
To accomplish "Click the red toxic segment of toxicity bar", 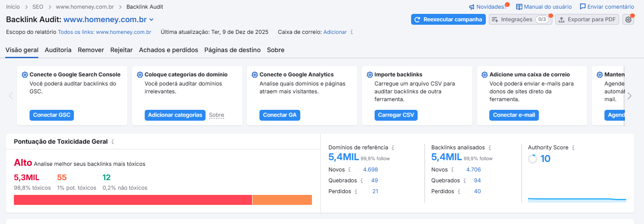I will pyautogui.click(x=133, y=200).
